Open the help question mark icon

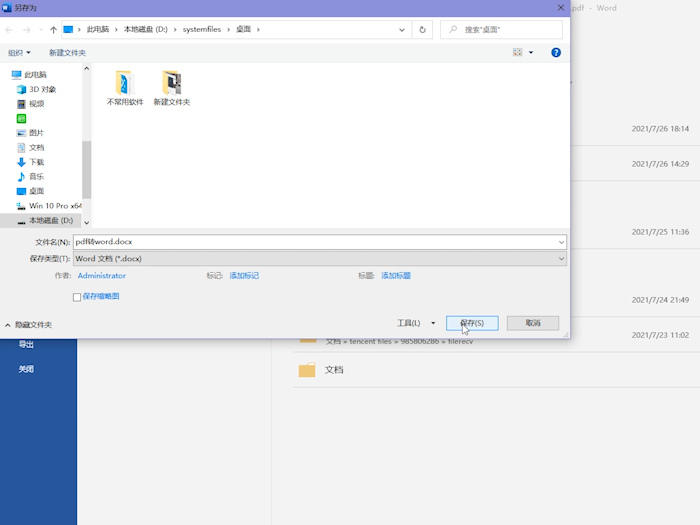(x=556, y=52)
